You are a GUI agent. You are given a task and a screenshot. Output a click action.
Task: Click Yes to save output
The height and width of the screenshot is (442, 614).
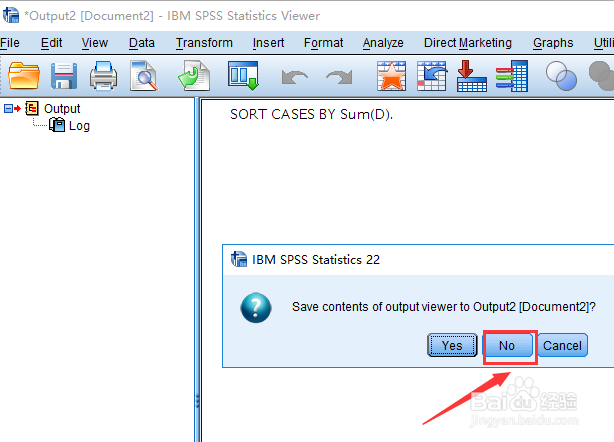click(x=452, y=345)
